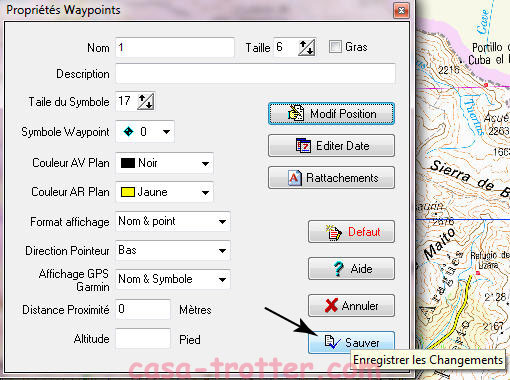Click the red X Annuler icon
510x380 pixels.
331,305
